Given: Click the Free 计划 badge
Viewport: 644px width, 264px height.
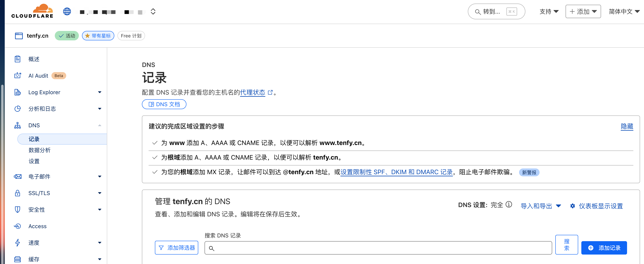Looking at the screenshot, I should click(x=131, y=36).
